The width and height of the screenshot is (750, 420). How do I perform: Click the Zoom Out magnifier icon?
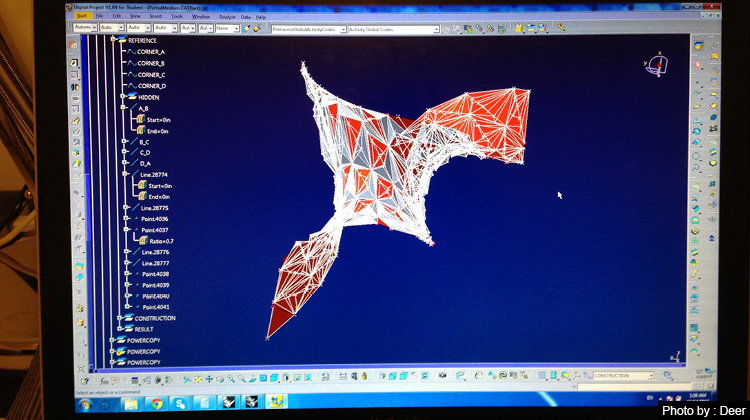242,379
